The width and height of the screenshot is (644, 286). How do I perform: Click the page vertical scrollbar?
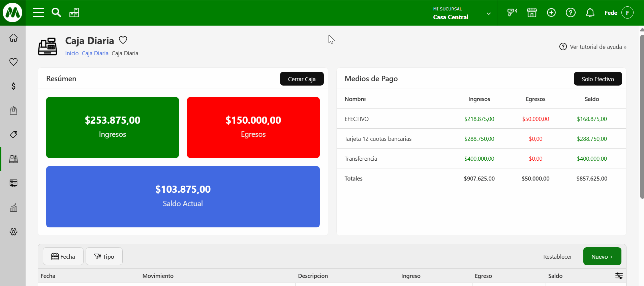coord(642,115)
